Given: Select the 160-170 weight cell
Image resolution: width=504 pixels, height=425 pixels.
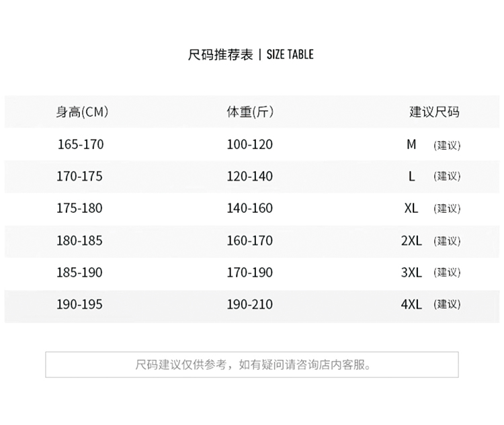Looking at the screenshot, I should click(x=250, y=240).
